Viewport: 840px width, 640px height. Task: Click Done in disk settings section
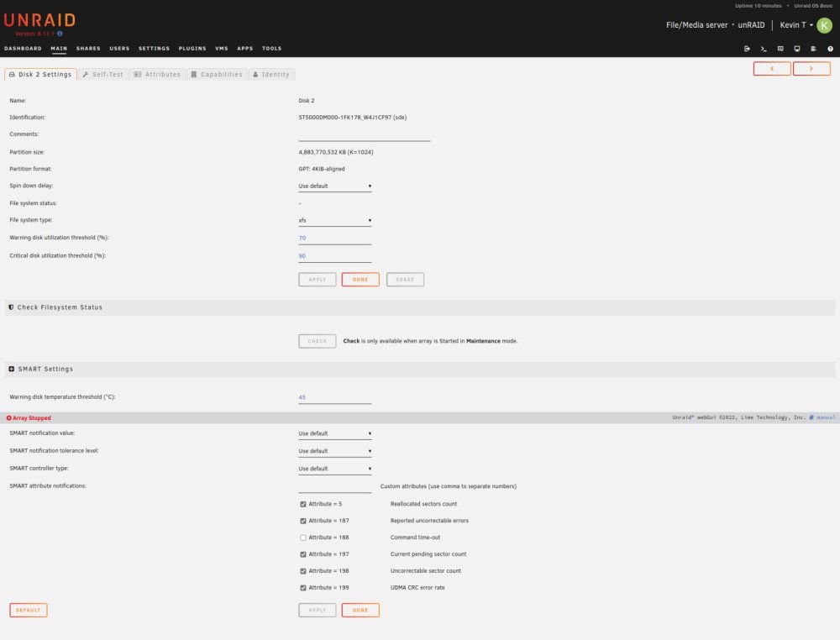pos(360,280)
